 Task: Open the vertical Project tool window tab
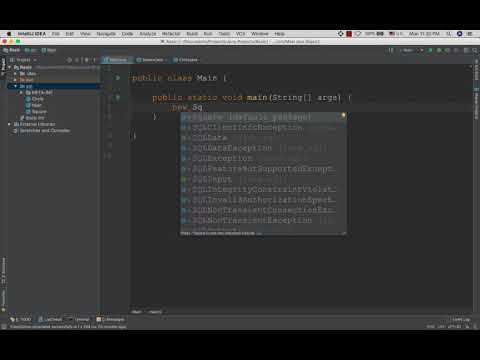(3, 66)
